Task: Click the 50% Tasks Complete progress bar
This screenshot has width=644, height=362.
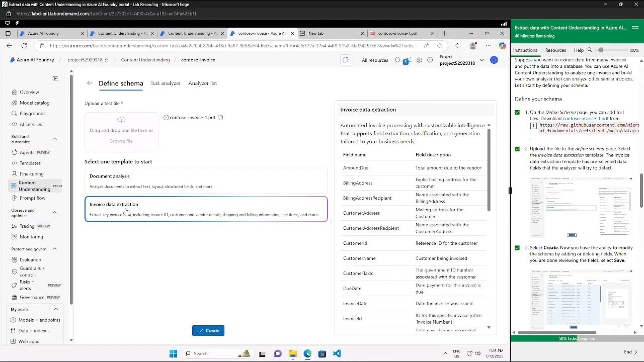Action: click(x=577, y=339)
